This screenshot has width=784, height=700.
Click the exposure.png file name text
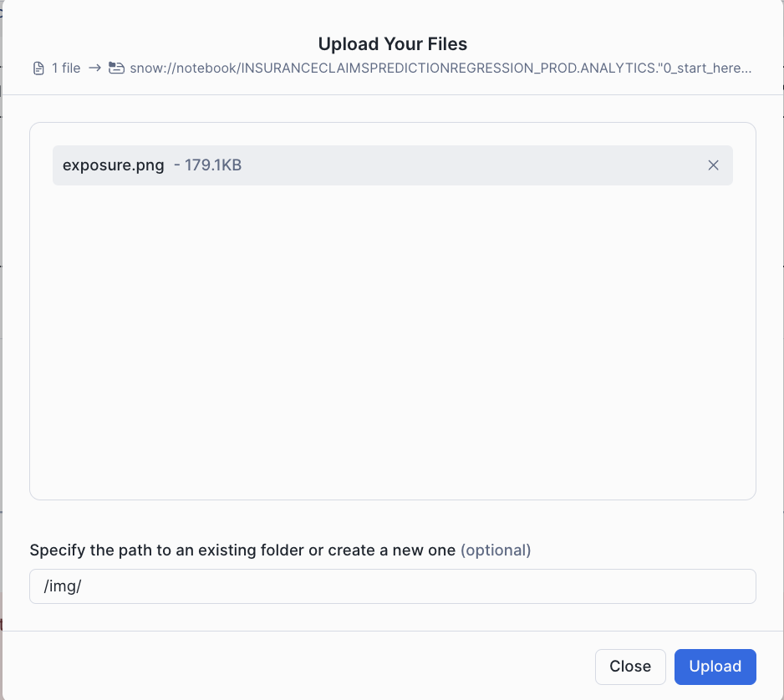pyautogui.click(x=114, y=165)
